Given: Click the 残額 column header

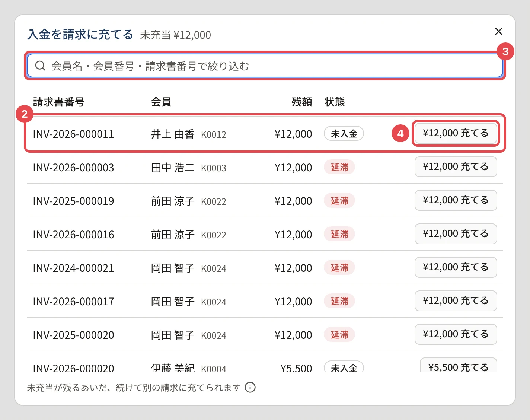Looking at the screenshot, I should (x=301, y=102).
